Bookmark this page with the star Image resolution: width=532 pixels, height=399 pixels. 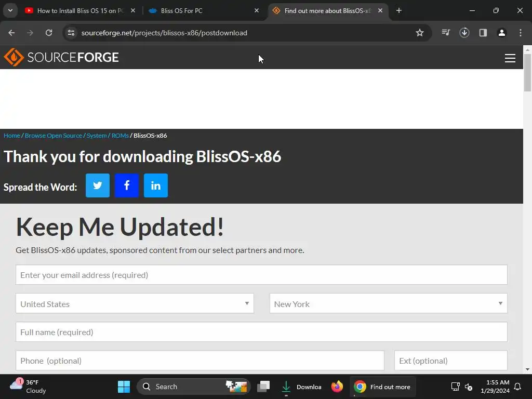pyautogui.click(x=420, y=33)
